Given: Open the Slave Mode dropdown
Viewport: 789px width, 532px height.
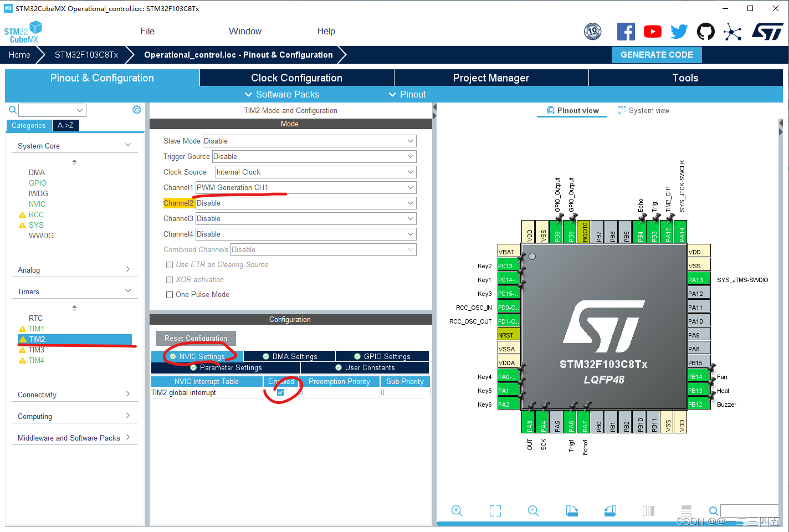Looking at the screenshot, I should pyautogui.click(x=309, y=141).
